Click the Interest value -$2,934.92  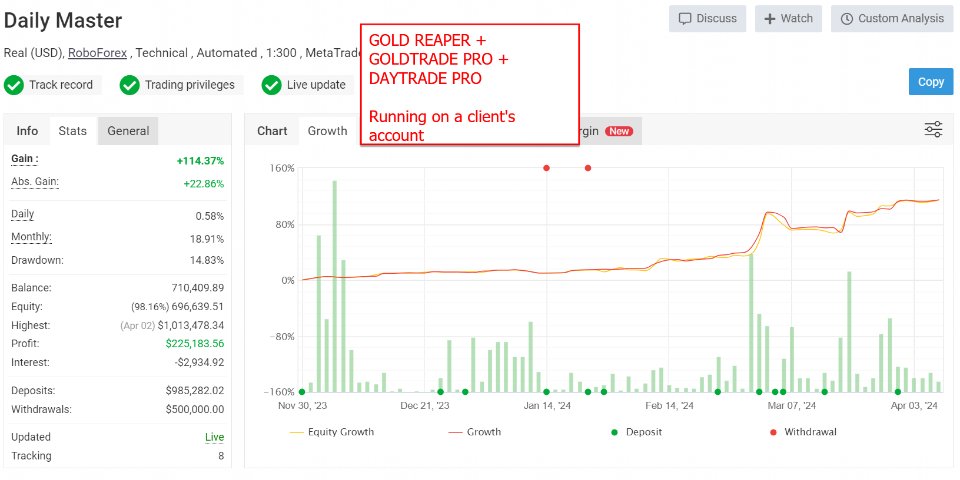199,362
